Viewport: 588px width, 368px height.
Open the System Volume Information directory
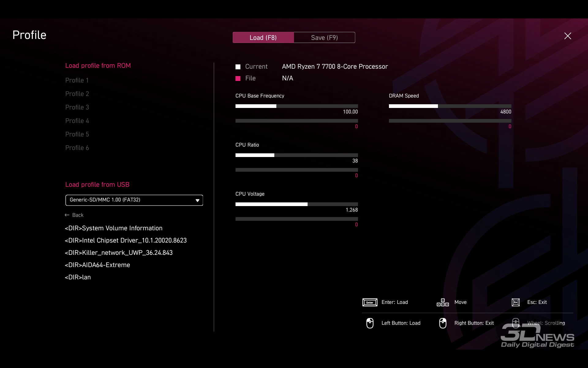click(x=114, y=228)
